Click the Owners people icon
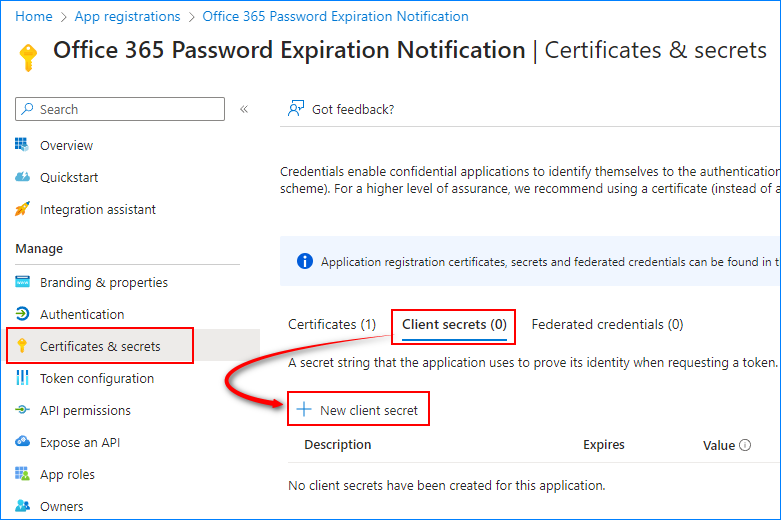The image size is (781, 520). (22, 506)
